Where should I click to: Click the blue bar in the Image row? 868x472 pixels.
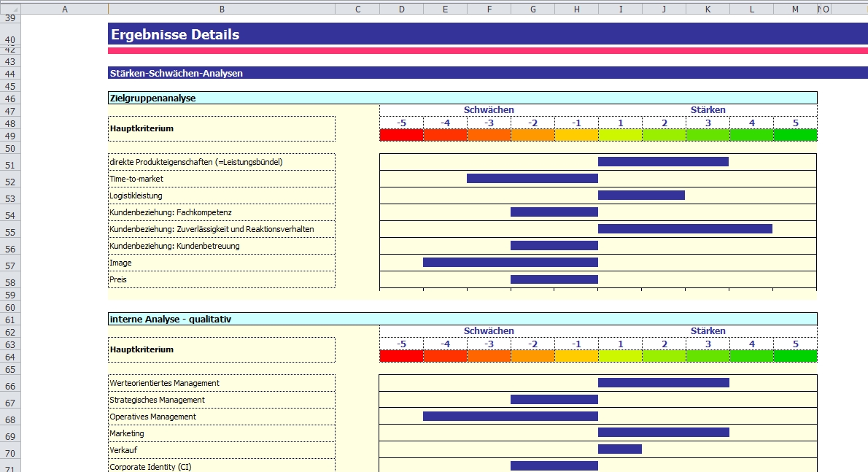coord(510,262)
